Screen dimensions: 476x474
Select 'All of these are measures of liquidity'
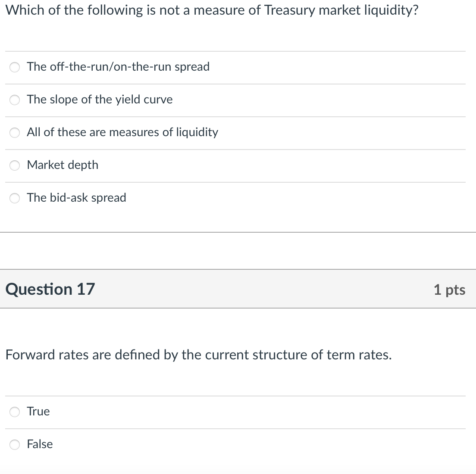coord(14,133)
